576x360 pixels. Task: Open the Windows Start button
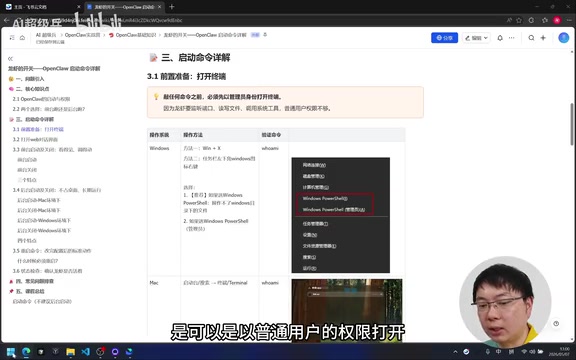click(11, 352)
